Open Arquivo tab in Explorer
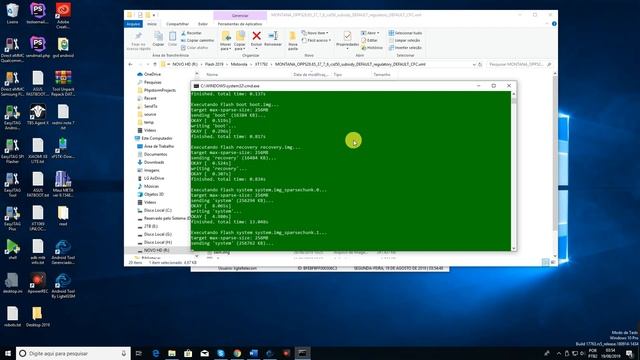 tap(133, 24)
